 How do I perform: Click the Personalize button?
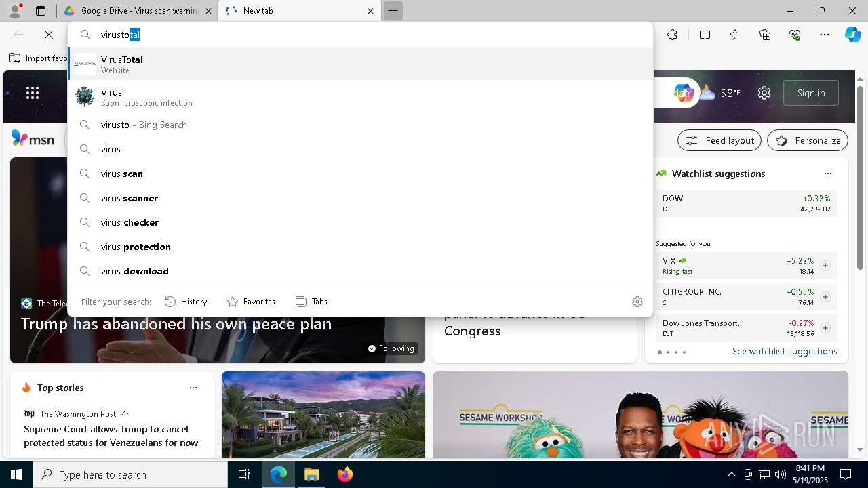(x=808, y=140)
